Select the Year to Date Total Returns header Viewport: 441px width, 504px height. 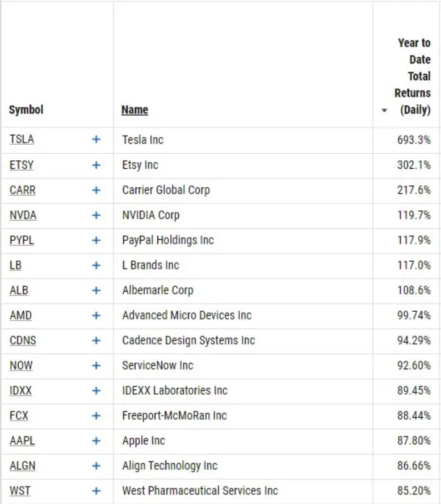413,77
